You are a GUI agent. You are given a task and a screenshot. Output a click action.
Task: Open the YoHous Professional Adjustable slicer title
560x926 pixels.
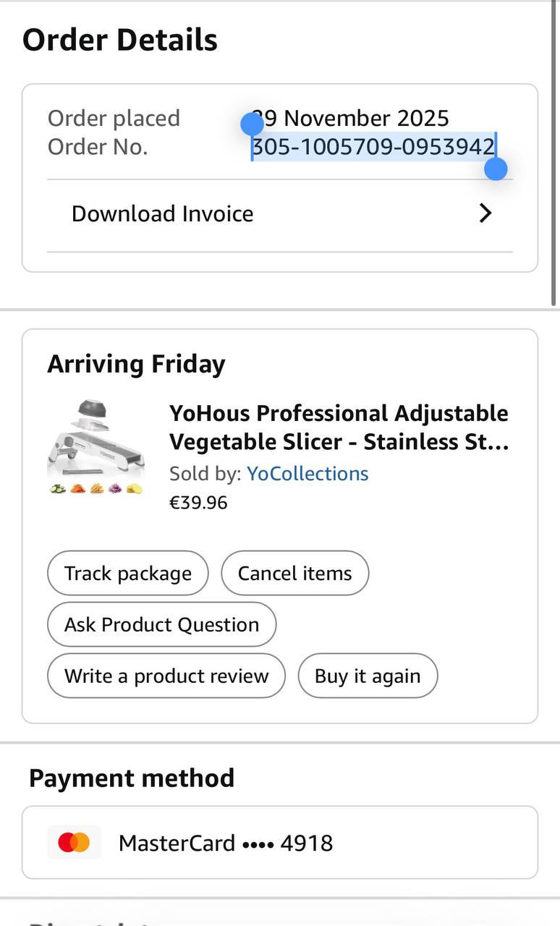(339, 428)
